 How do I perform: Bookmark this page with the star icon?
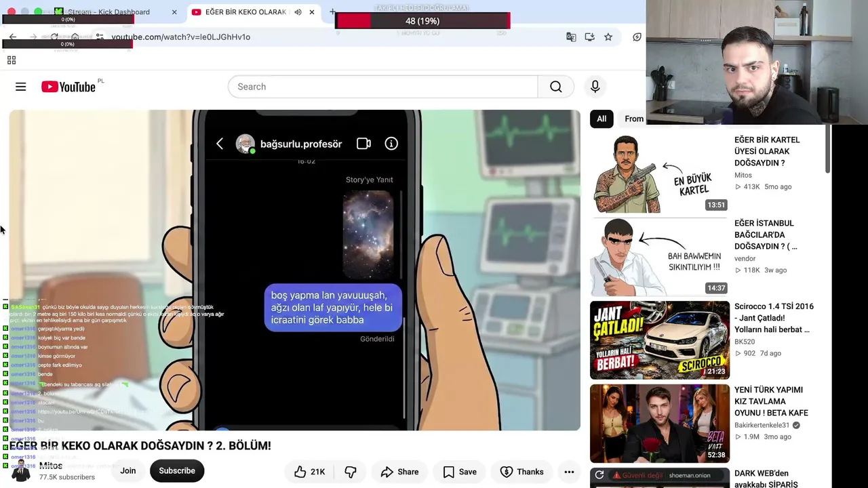pos(608,37)
